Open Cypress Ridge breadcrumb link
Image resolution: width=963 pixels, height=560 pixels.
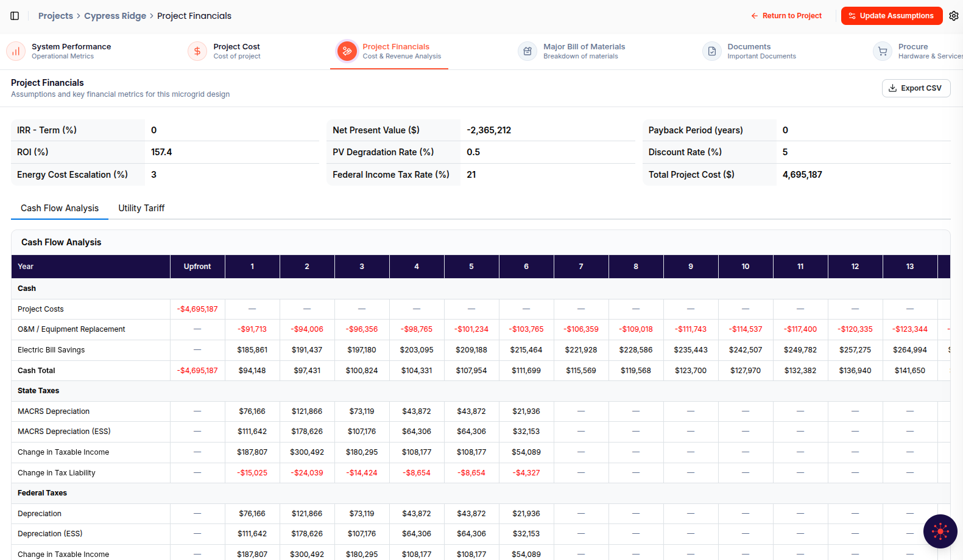point(115,16)
